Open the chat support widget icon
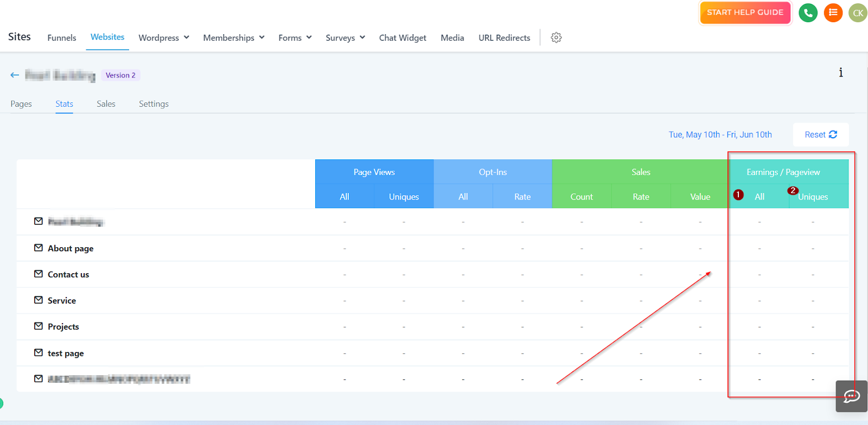Screen dimensions: 868x425 851,396
